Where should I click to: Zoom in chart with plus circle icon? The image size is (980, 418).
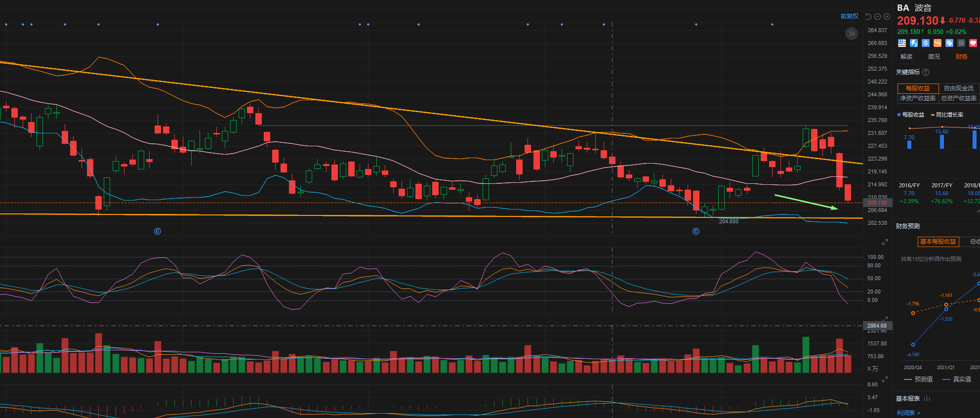pos(887,16)
